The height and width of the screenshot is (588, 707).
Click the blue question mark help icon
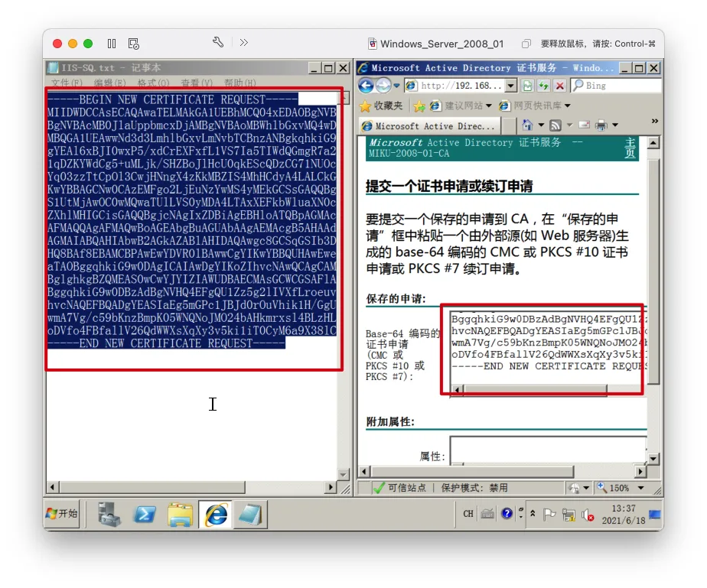507,513
